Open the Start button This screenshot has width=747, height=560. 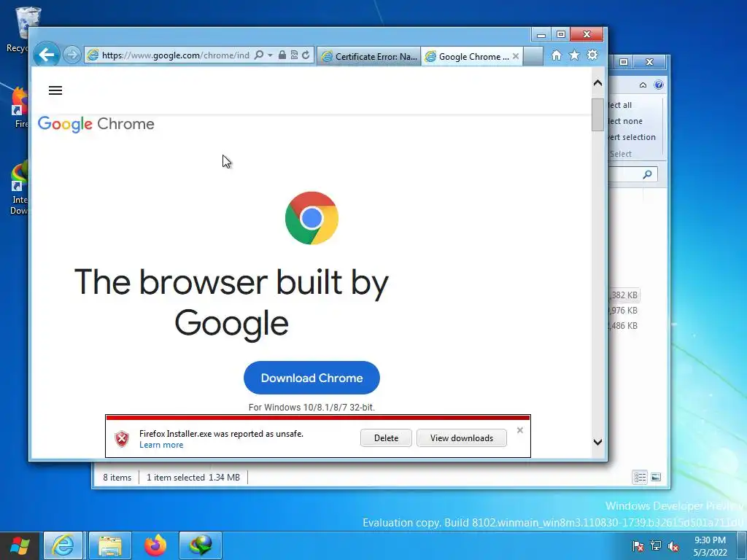[x=19, y=545]
